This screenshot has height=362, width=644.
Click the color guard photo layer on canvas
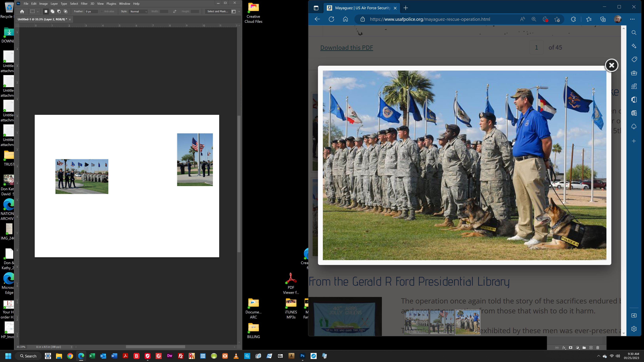coord(82,176)
